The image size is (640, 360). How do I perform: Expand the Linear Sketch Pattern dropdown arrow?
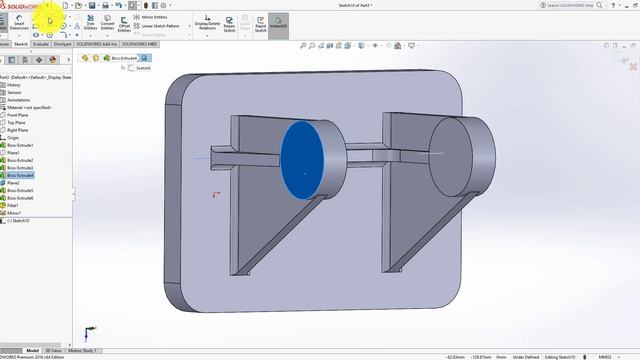pos(189,26)
